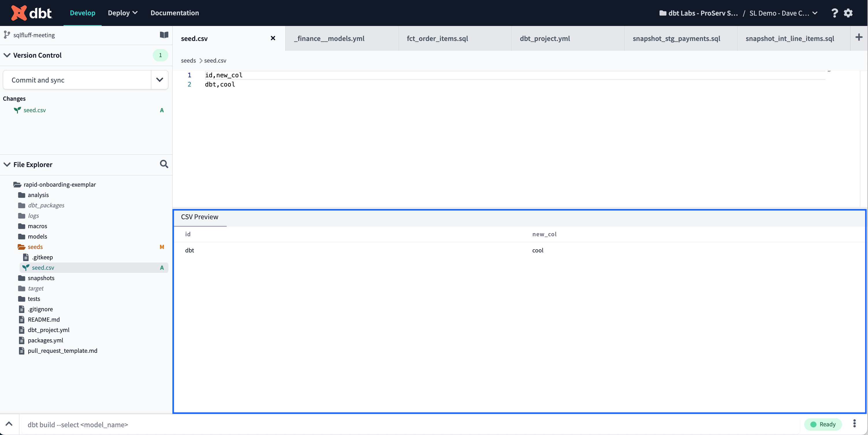Viewport: 868px width, 435px height.
Task: Click the settings gear icon top-right
Action: click(x=848, y=12)
